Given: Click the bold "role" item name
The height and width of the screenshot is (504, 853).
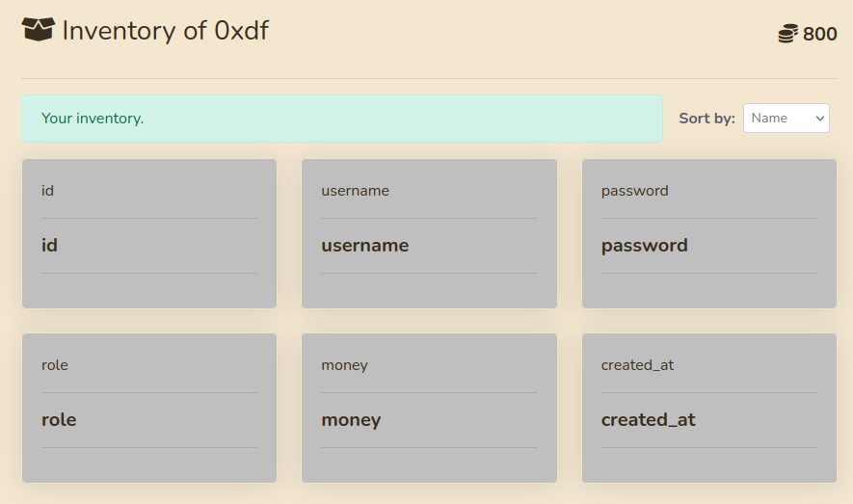Looking at the screenshot, I should pyautogui.click(x=59, y=420).
